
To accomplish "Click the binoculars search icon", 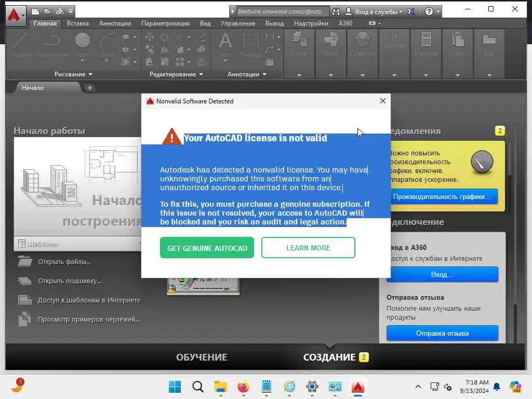I will click(336, 11).
